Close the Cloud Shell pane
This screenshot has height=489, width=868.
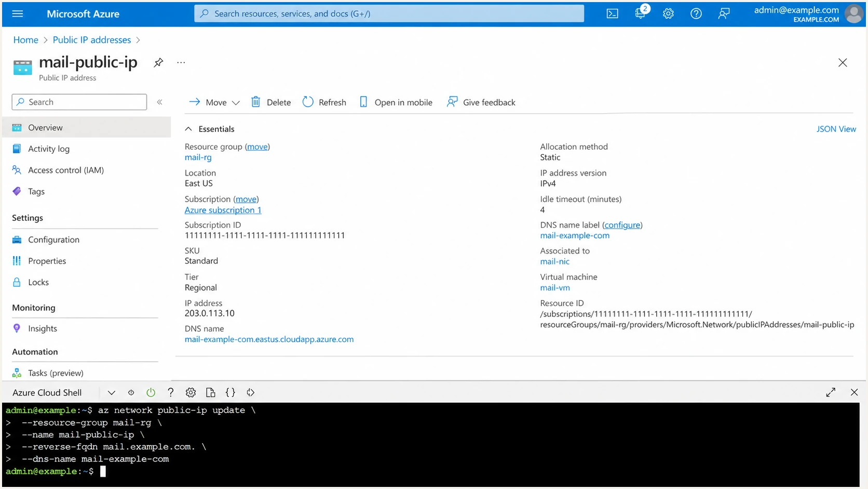coord(854,392)
